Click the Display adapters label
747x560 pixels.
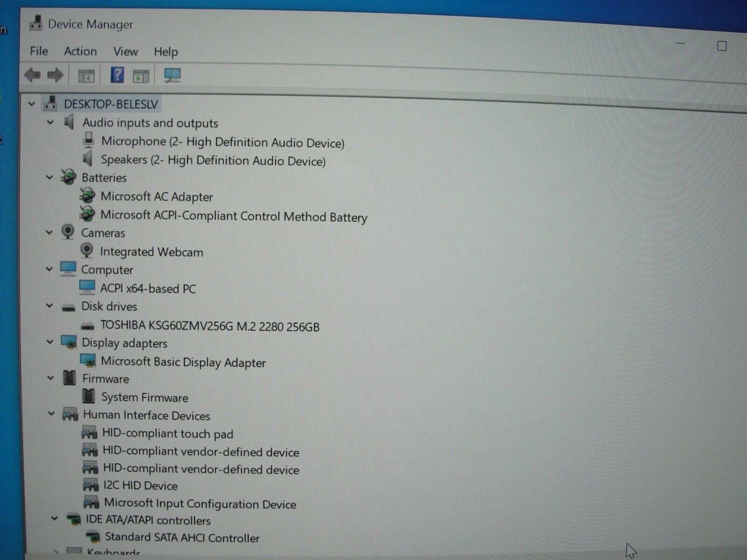pyautogui.click(x=124, y=343)
